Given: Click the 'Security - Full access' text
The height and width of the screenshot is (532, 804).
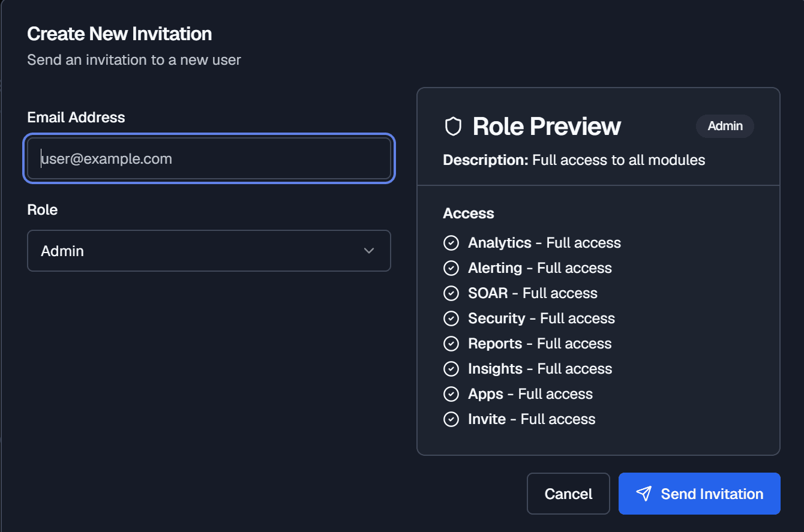Looking at the screenshot, I should [x=541, y=318].
